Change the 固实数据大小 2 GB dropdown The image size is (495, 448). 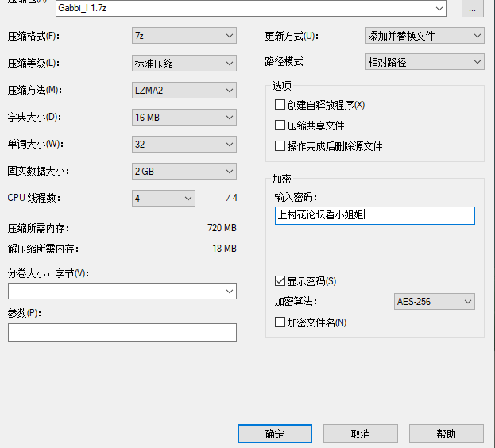184,171
